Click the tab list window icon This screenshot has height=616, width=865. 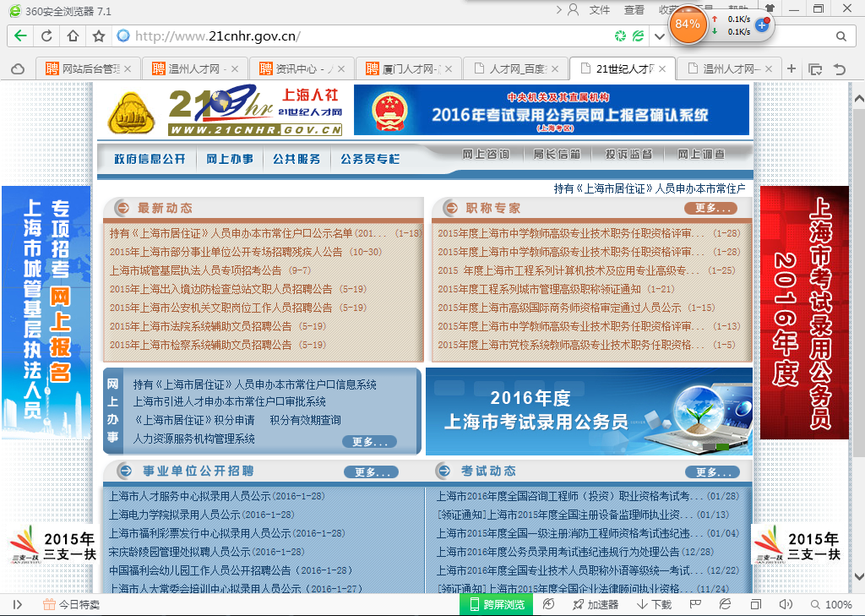[x=815, y=69]
